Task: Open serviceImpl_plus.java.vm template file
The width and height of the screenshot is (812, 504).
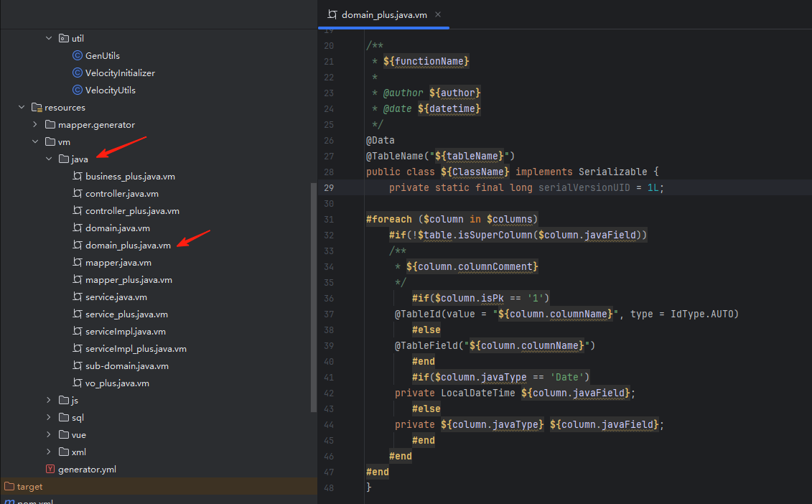Action: pyautogui.click(x=136, y=349)
